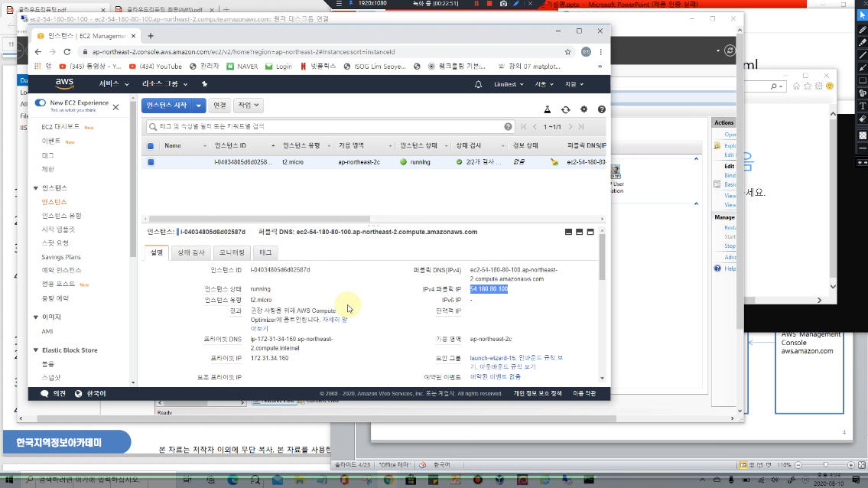Screen dimensions: 868x488
Task: Expand the 리소스 그룹 resource groups menu
Action: click(164, 84)
